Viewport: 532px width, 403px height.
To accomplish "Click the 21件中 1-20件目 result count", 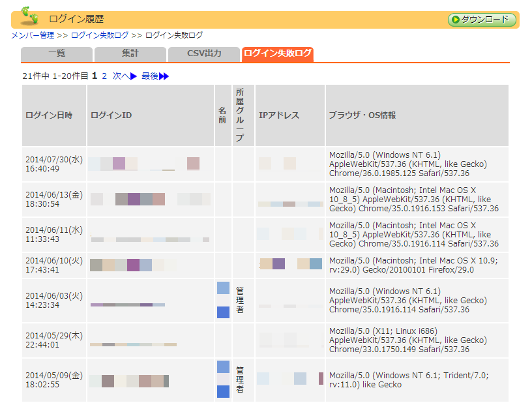I will [x=55, y=76].
